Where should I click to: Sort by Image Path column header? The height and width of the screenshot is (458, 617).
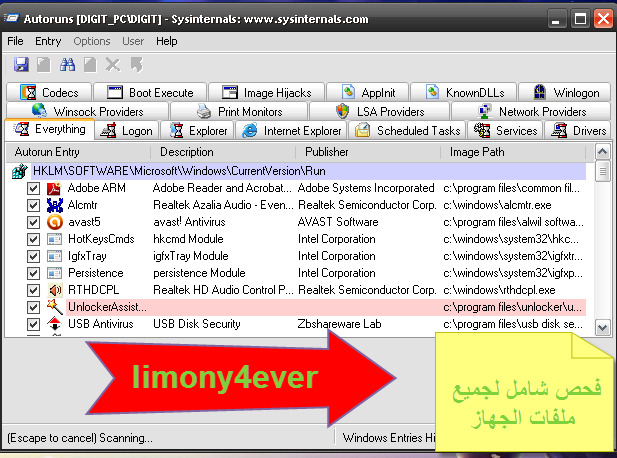(x=514, y=152)
